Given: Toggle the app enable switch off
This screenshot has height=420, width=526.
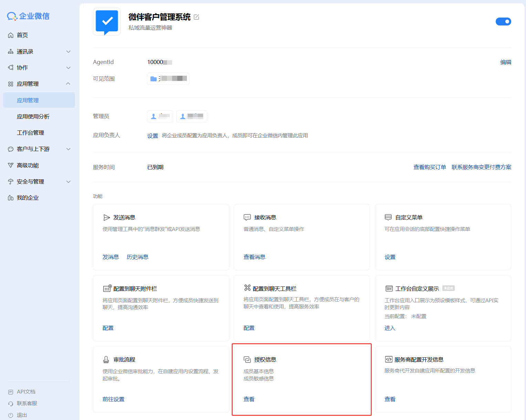Looking at the screenshot, I should 503,22.
